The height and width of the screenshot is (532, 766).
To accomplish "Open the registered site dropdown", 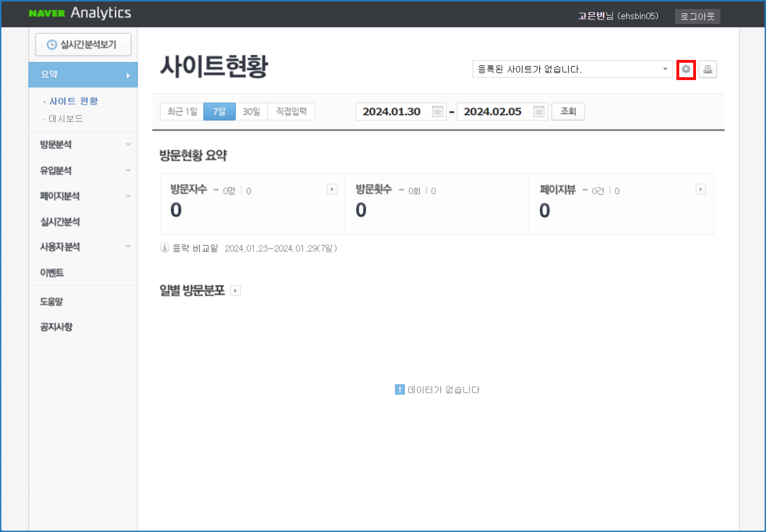I will [x=572, y=69].
